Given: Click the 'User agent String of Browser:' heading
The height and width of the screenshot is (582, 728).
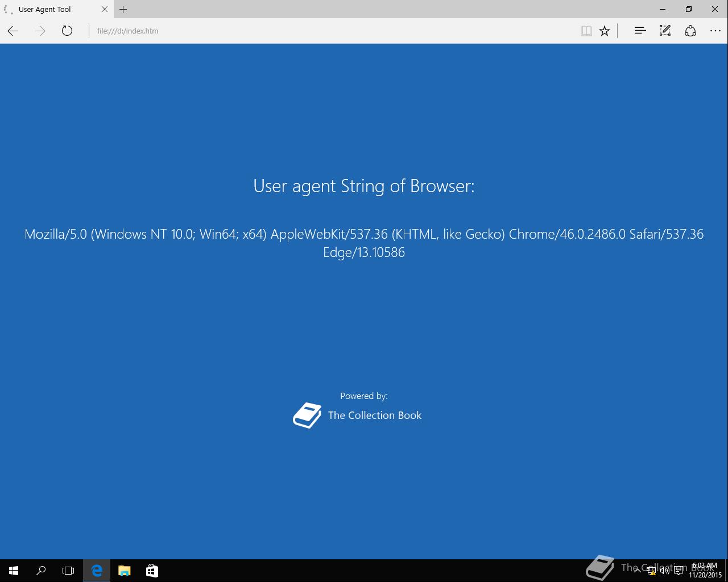Looking at the screenshot, I should 364,186.
